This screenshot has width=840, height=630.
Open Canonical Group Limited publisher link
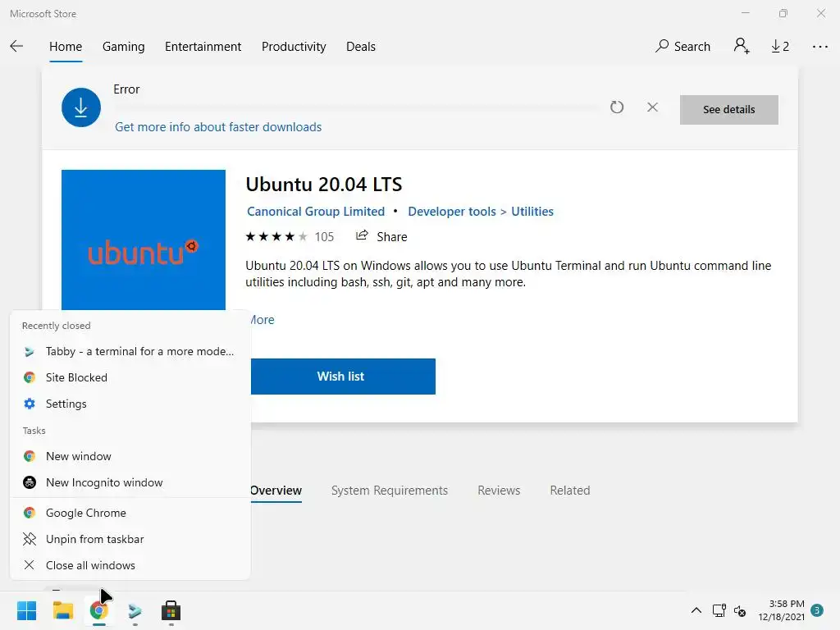point(316,212)
